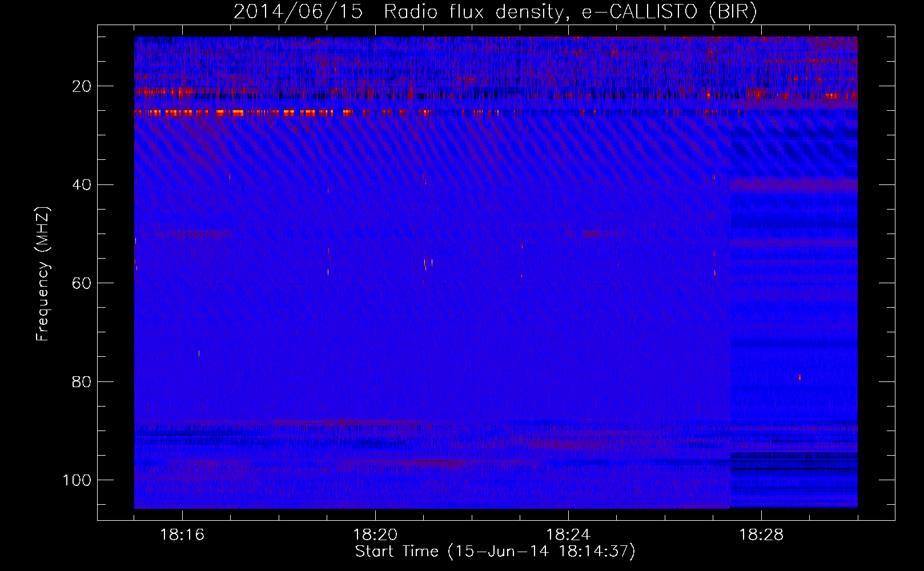Screen dimensions: 924x571
Task: Click the 60 MHz frequency tick label
Action: coord(82,283)
